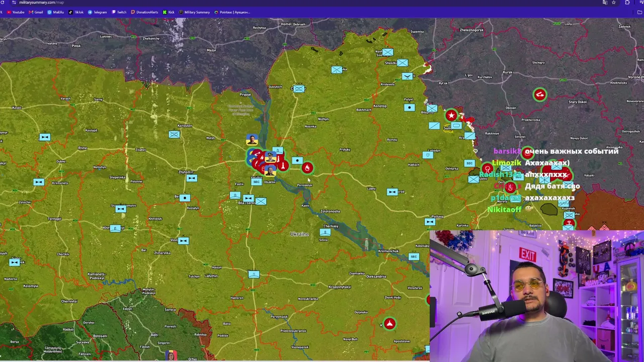Click the SEC marker near Kremenchuk
The width and height of the screenshot is (644, 362).
(x=413, y=256)
